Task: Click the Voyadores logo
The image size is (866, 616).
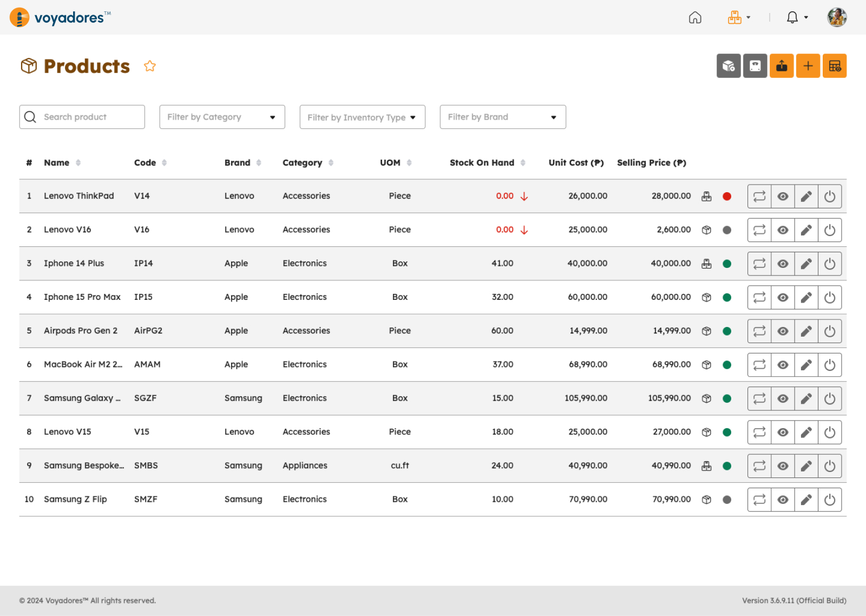Action: (60, 18)
